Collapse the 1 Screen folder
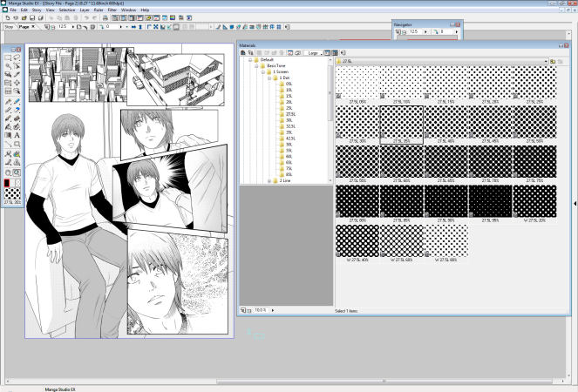Image resolution: width=578 pixels, height=392 pixels. (x=263, y=71)
